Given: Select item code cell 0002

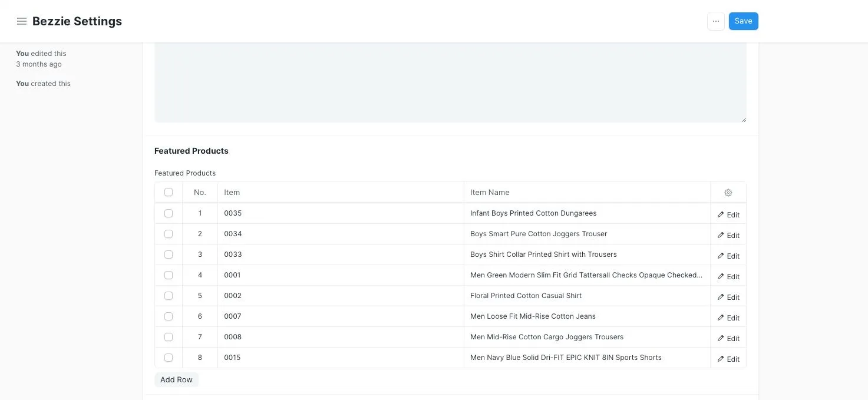Looking at the screenshot, I should [x=341, y=296].
